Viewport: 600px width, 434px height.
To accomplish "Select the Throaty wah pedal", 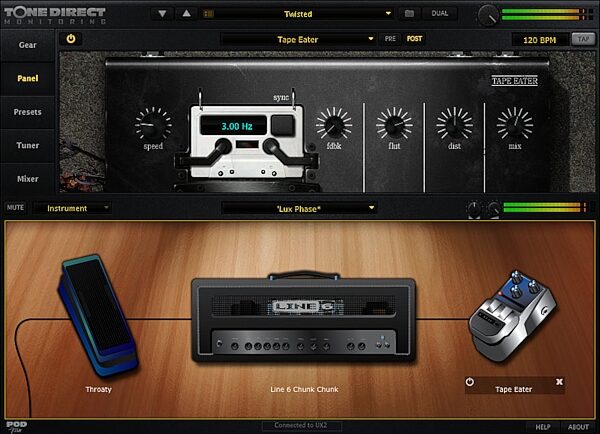I will 98,315.
